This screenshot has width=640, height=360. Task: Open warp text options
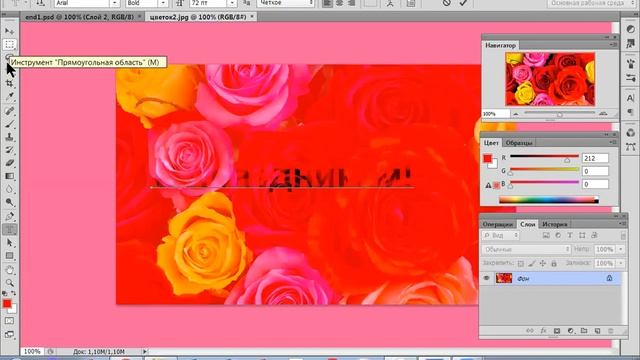tap(390, 3)
